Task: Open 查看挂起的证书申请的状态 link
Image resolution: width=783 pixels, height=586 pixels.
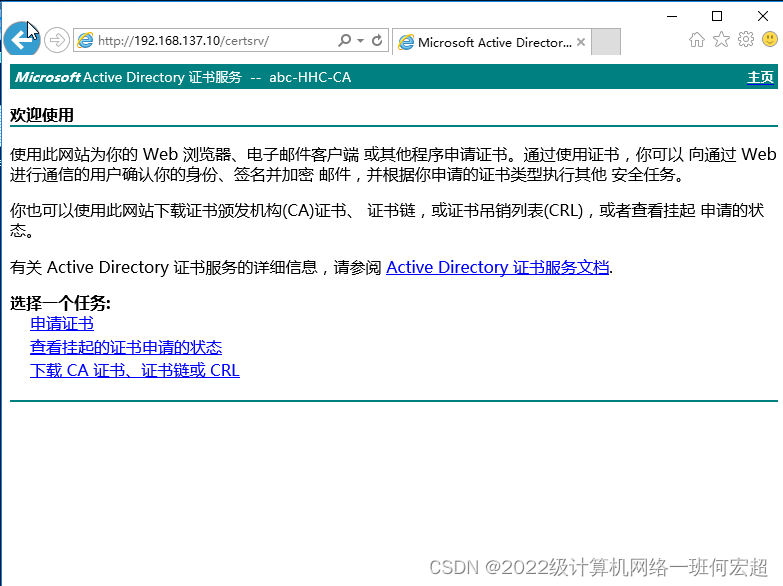Action: (126, 347)
